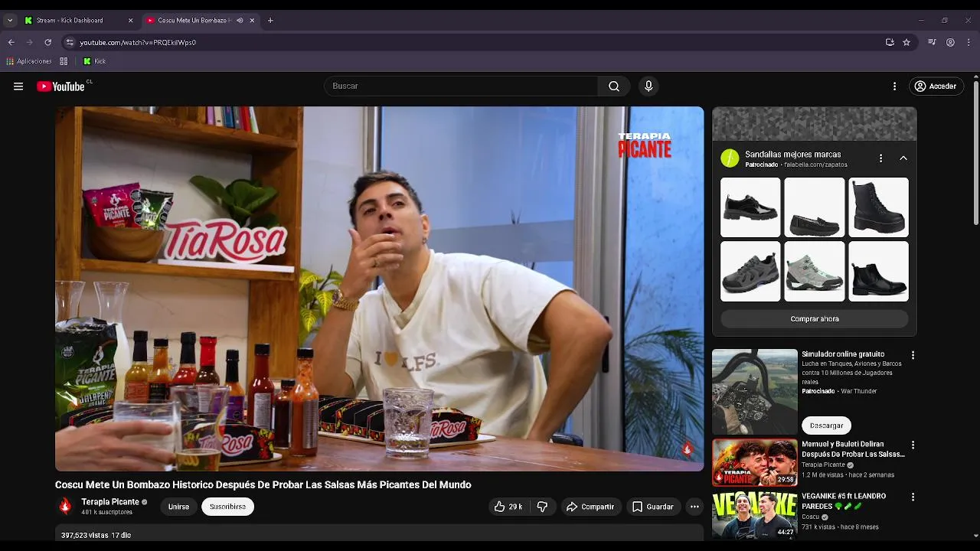980x551 pixels.
Task: Open YouTube settings three-dot menu in header
Action: (x=894, y=86)
